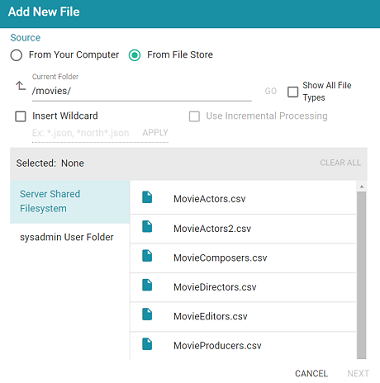
Task: Toggle Use Incremental Processing checkbox
Action: (x=194, y=116)
